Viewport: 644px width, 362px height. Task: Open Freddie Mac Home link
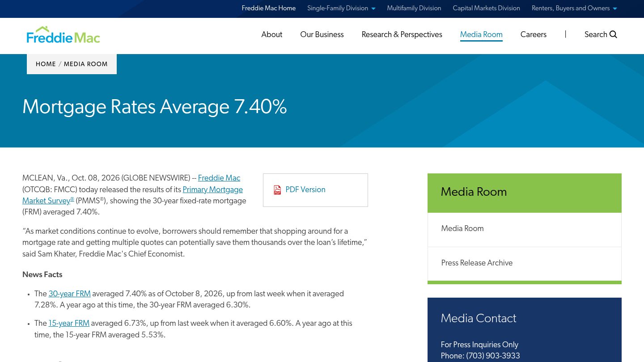(x=269, y=8)
